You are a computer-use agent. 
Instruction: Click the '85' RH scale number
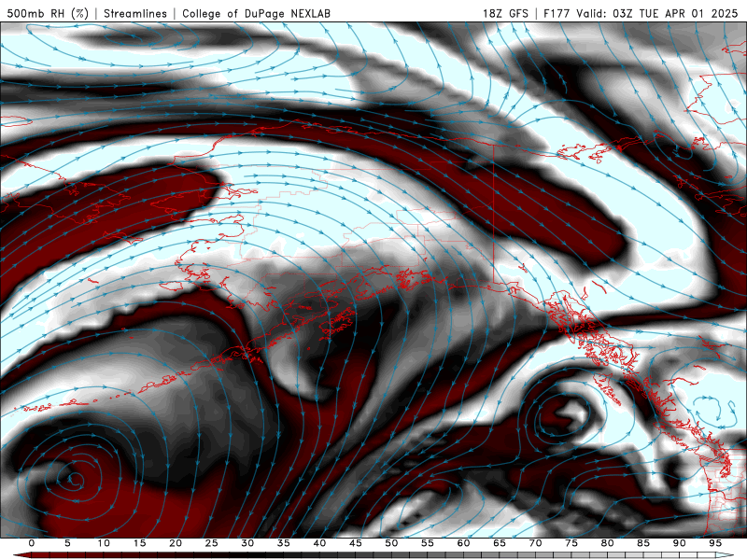(643, 543)
